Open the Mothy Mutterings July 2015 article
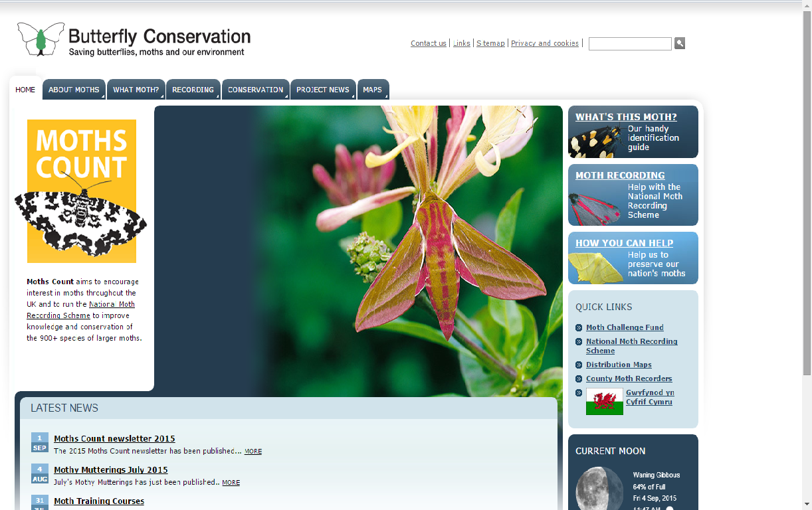 [x=110, y=469]
